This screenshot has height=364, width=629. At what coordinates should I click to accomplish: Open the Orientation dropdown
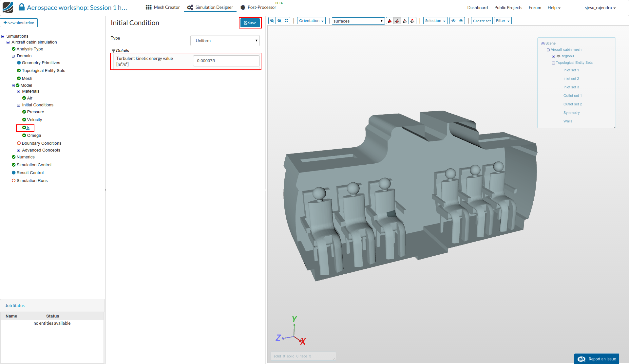pyautogui.click(x=311, y=21)
